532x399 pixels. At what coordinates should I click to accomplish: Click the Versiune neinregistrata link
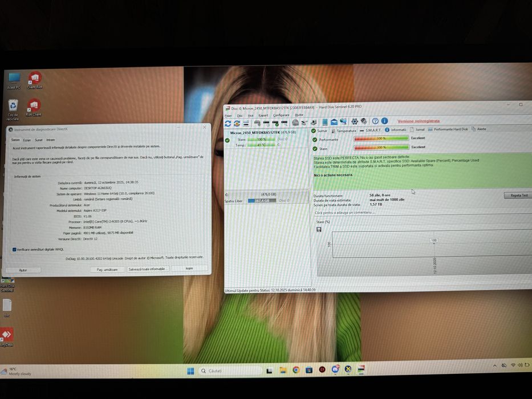[x=419, y=121]
